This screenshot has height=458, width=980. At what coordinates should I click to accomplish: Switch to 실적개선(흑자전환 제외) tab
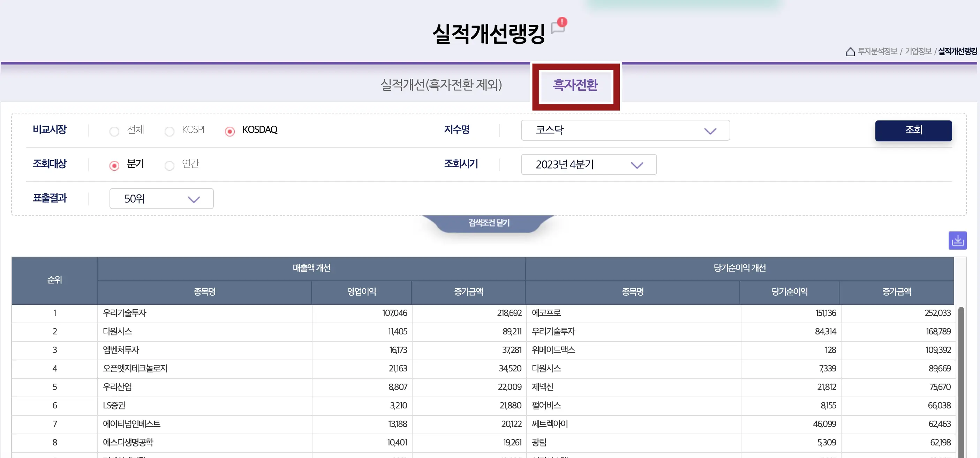click(x=441, y=84)
